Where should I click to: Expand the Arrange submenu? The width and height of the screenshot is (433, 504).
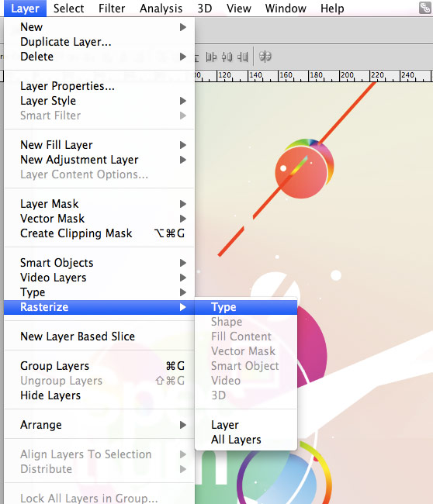tap(99, 425)
